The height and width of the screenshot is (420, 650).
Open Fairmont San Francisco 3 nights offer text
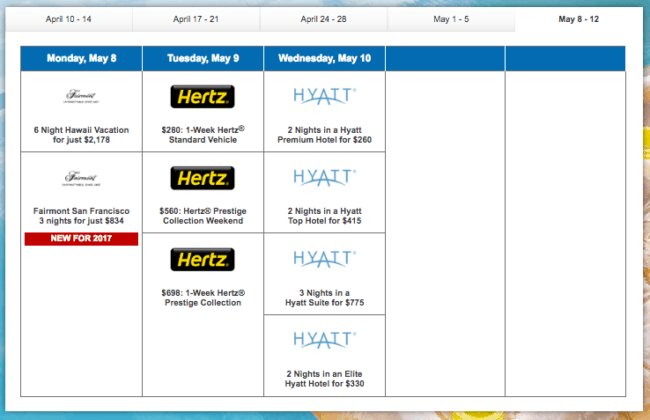81,214
